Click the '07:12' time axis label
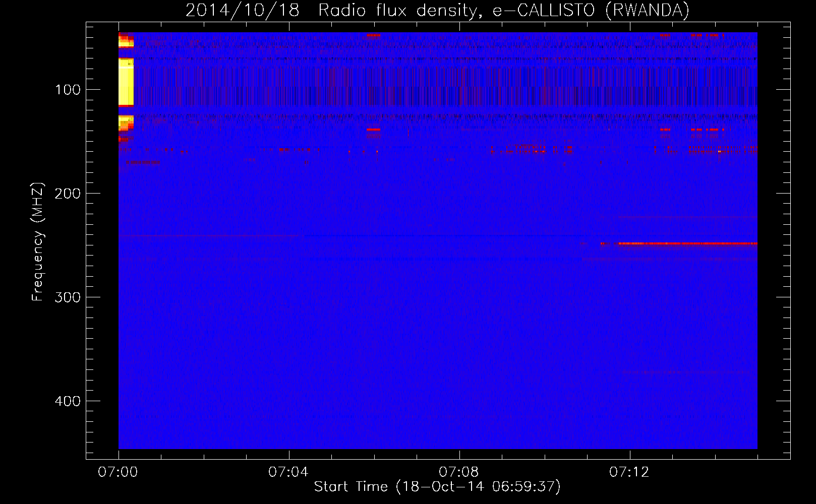Image resolution: width=816 pixels, height=504 pixels. tap(629, 472)
